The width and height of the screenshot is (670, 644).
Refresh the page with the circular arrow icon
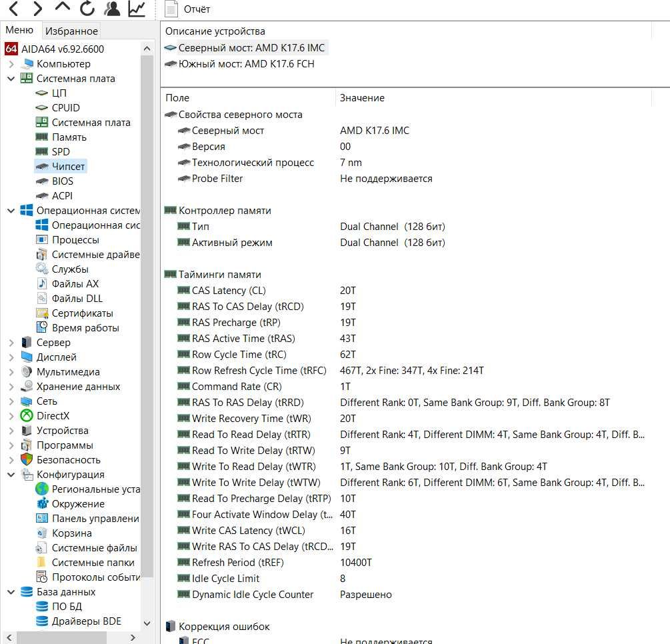(x=87, y=9)
